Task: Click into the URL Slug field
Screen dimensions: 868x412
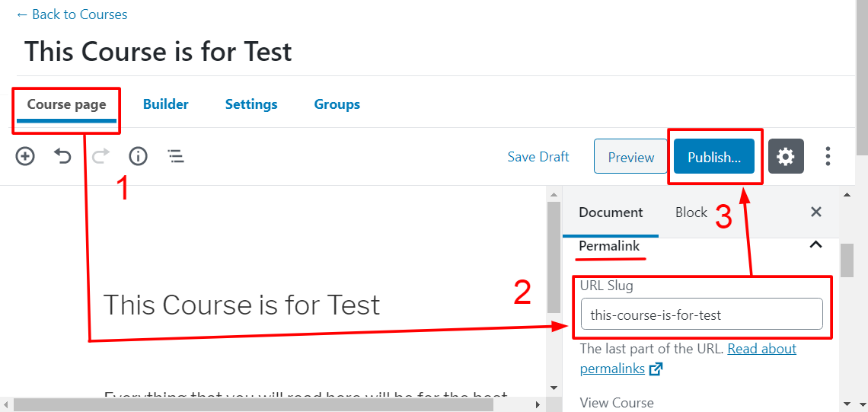Action: [701, 314]
